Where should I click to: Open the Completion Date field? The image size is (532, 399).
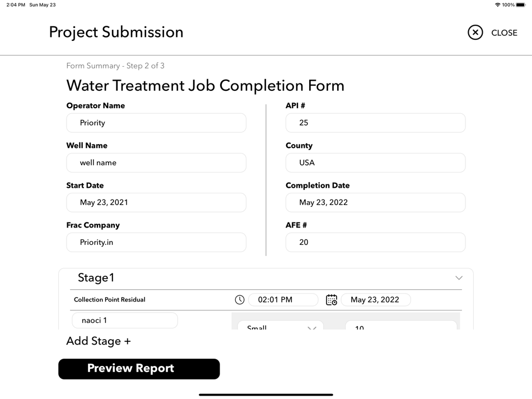[375, 202]
